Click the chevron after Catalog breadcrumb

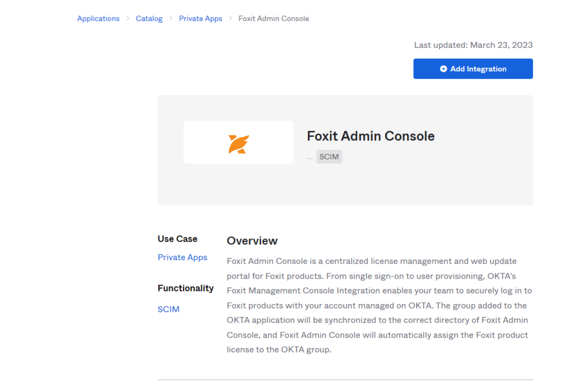pos(171,18)
